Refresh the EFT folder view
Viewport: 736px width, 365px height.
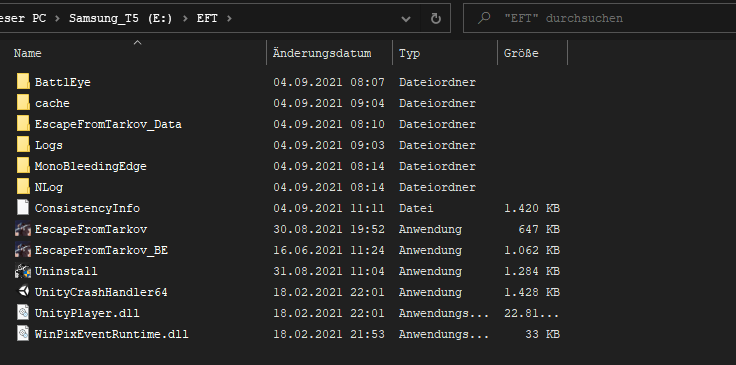tap(436, 18)
